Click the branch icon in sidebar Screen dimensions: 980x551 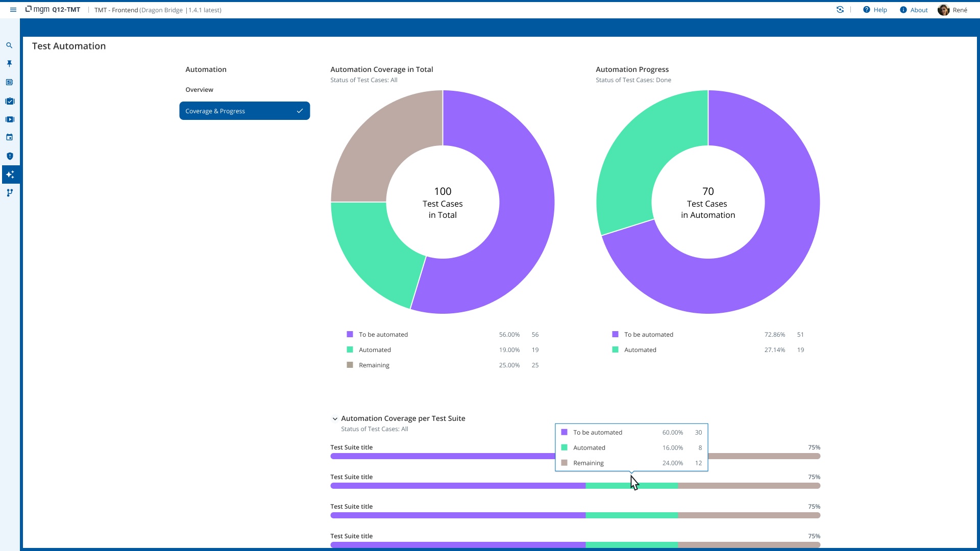coord(9,193)
